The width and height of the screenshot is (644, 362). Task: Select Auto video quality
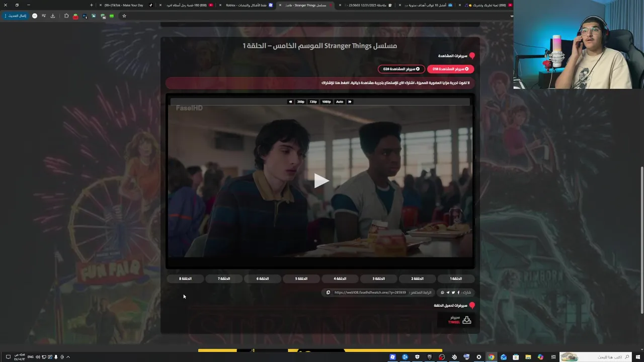(x=340, y=102)
